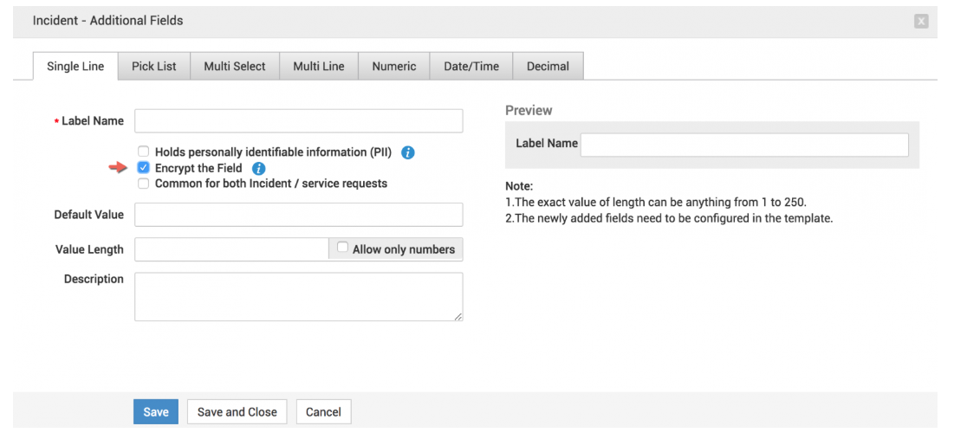This screenshot has width=980, height=439.
Task: Close the Incident Additional Fields dialog
Action: point(921,21)
